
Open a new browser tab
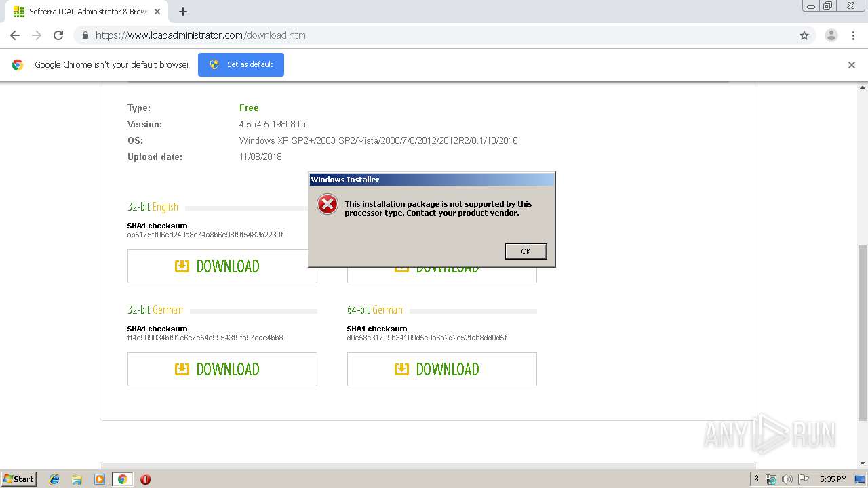(x=183, y=12)
